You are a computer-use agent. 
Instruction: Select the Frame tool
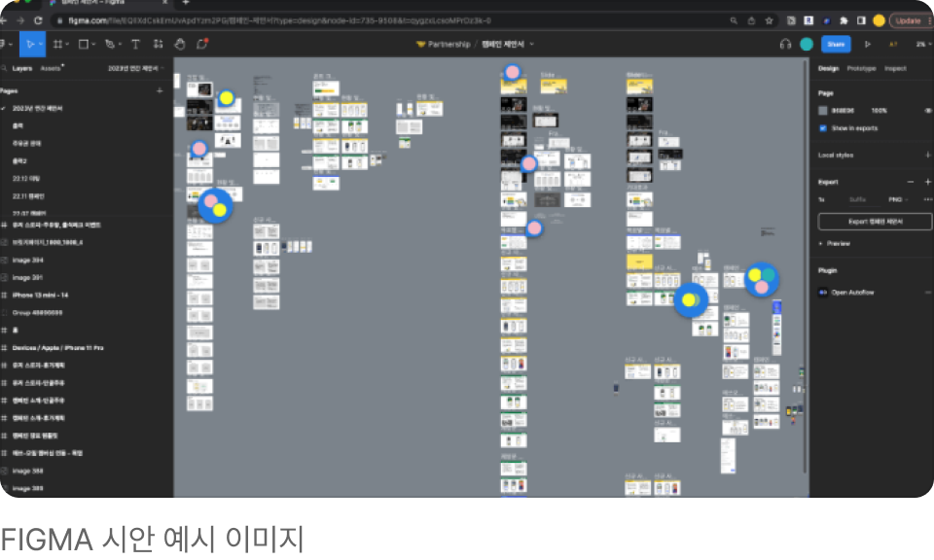(x=57, y=44)
